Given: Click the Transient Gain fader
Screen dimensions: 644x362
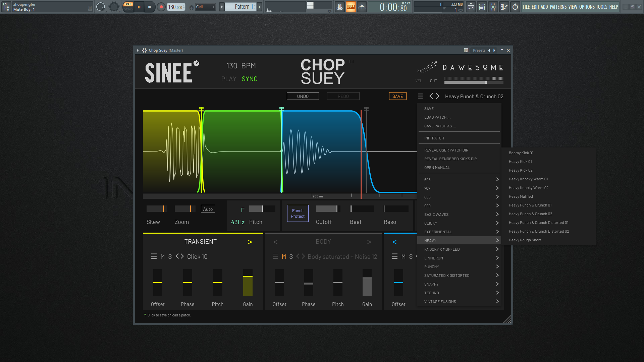Looking at the screenshot, I should click(x=248, y=283).
